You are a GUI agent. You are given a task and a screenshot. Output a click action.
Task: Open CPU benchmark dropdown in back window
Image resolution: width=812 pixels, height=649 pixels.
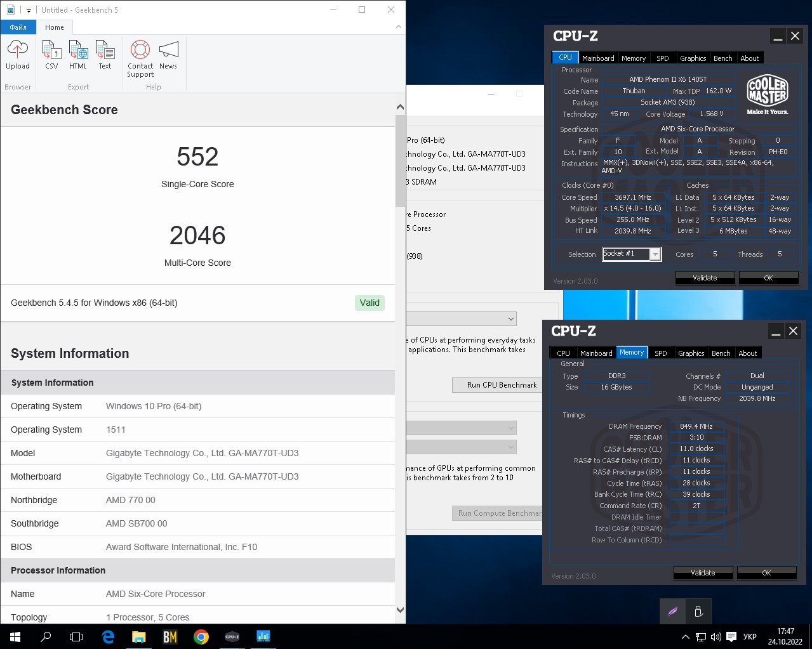(462, 318)
